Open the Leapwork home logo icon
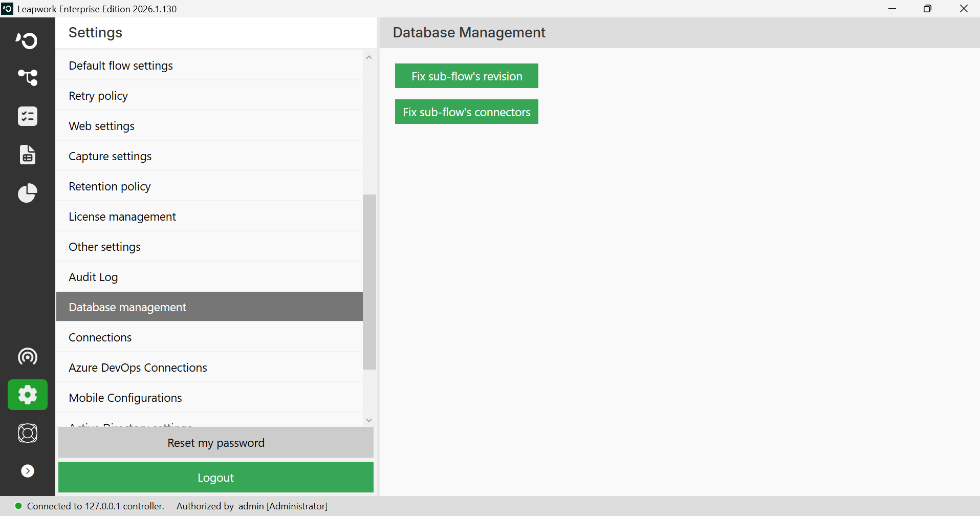Image resolution: width=980 pixels, height=516 pixels. (x=27, y=40)
